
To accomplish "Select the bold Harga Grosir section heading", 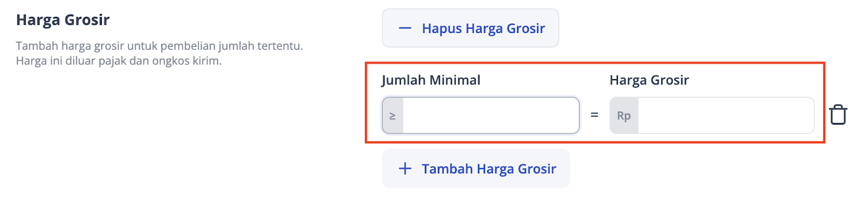I will click(x=63, y=20).
